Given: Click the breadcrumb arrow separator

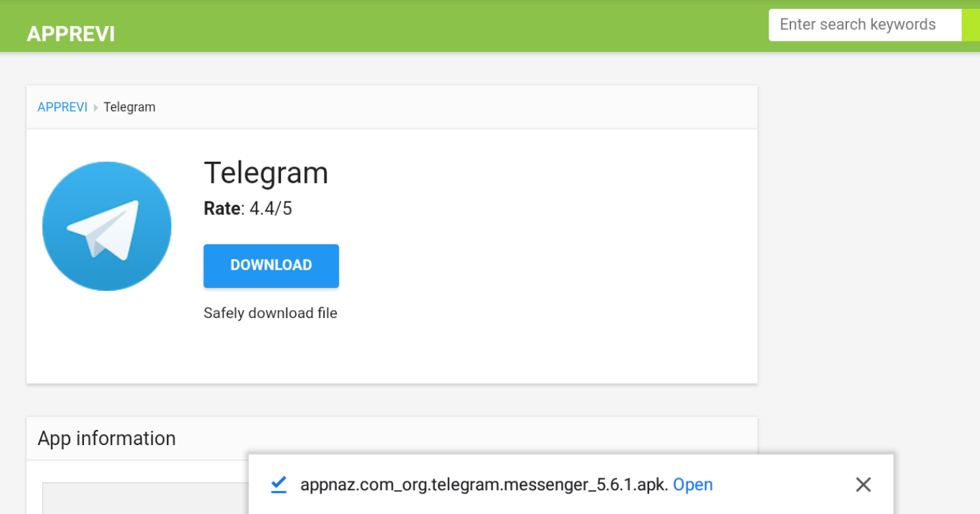Looking at the screenshot, I should point(95,108).
